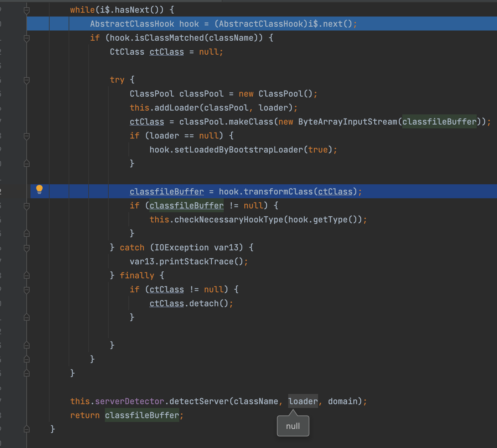Click the highlighted loader argument in detectServer call

point(303,401)
